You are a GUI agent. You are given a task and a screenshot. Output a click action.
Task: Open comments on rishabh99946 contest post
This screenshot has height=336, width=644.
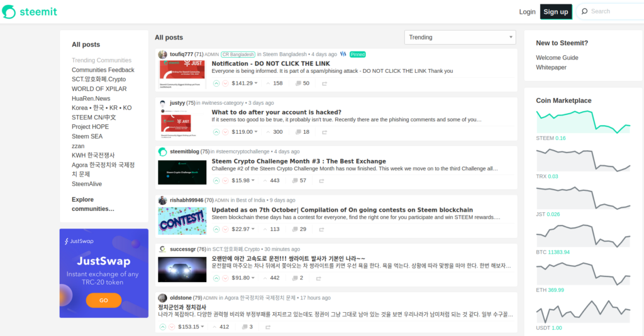coord(298,229)
